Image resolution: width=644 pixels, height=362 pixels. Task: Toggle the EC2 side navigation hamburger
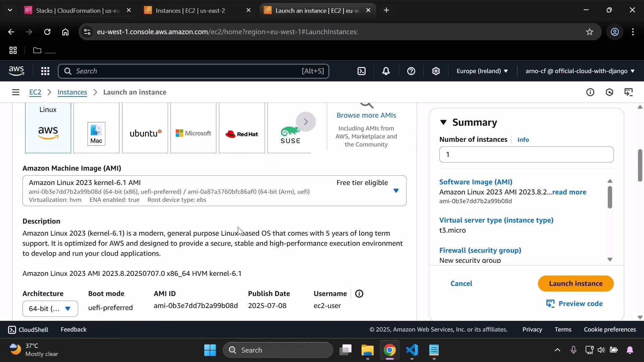pyautogui.click(x=15, y=92)
